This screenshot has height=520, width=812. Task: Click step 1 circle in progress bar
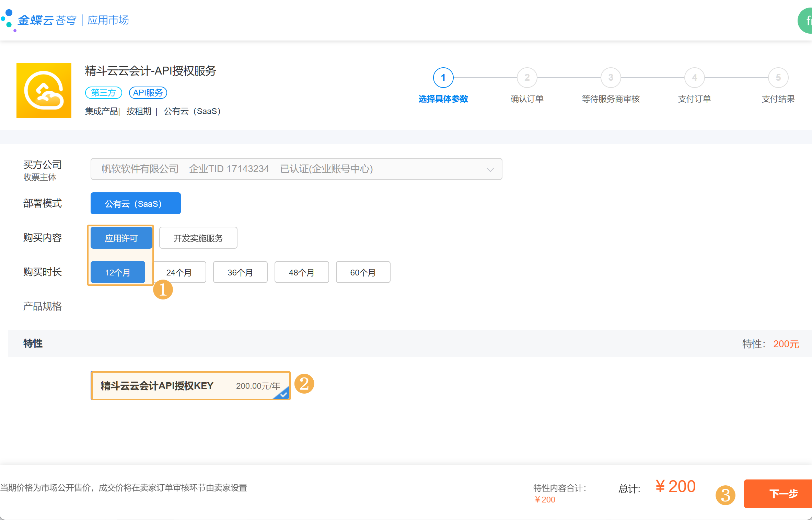coord(443,78)
